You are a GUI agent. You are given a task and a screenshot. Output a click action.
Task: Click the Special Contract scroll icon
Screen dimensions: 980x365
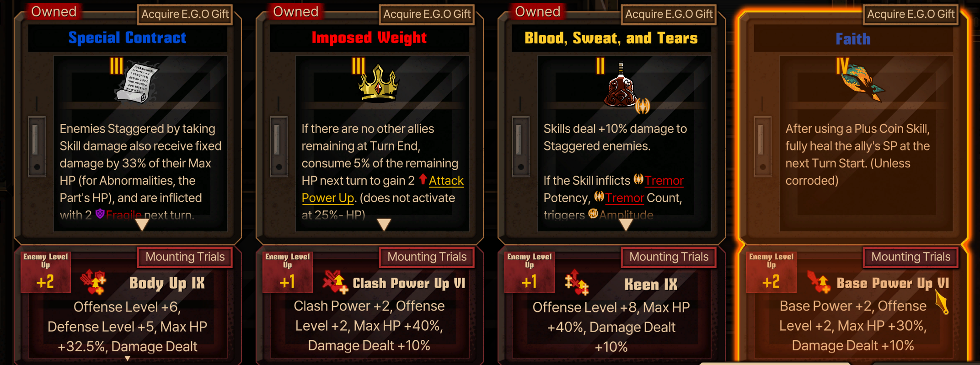[136, 82]
